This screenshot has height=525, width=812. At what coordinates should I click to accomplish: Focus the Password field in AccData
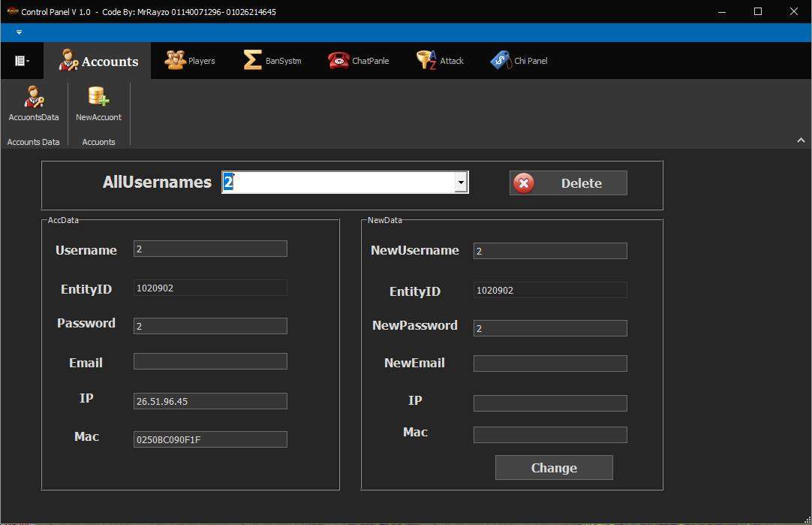point(210,326)
